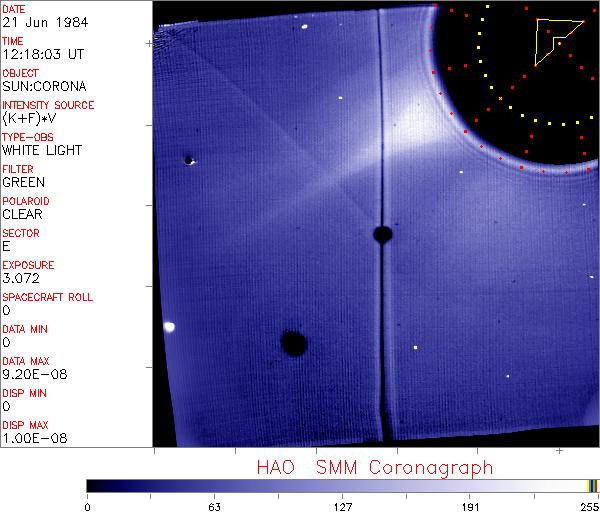Click the large dark circular blemish in the lower image
Image resolution: width=600 pixels, height=512 pixels.
(x=293, y=344)
